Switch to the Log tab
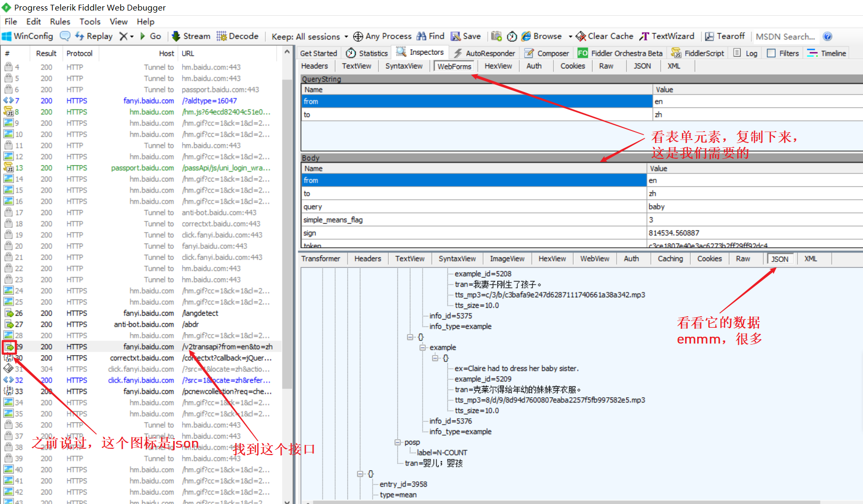The image size is (863, 504). pos(745,53)
